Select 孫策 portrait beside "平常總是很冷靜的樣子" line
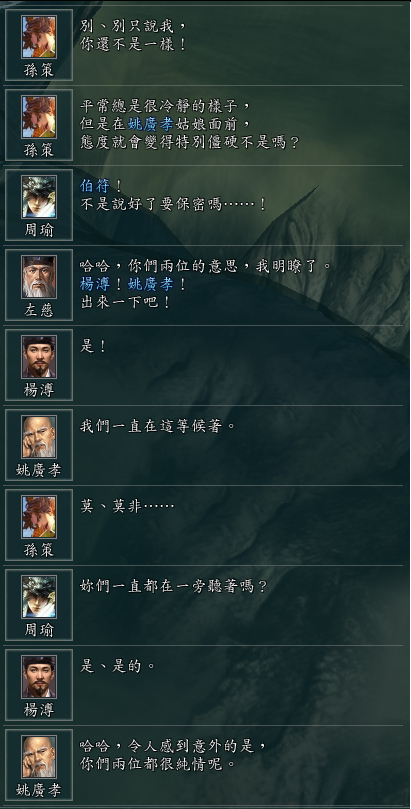Screen dimensions: 411x809 click(x=39, y=117)
